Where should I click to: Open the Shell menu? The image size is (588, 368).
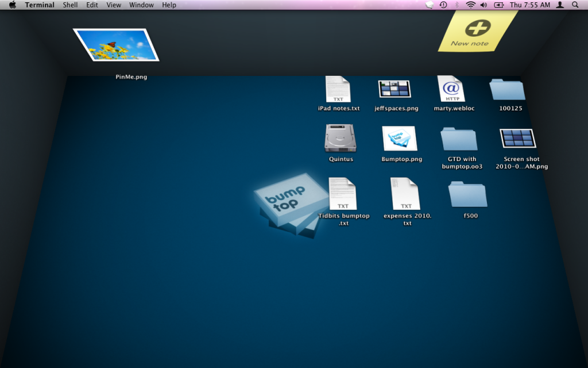click(70, 5)
